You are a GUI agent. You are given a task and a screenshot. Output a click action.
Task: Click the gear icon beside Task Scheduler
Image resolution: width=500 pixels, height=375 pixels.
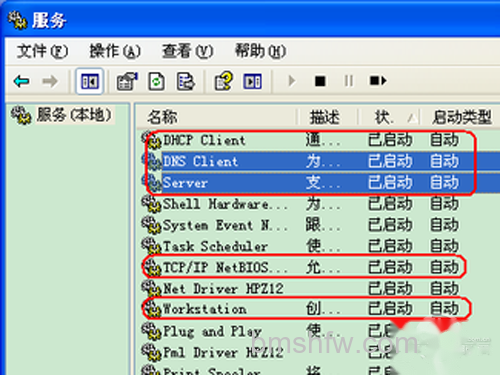(x=151, y=246)
